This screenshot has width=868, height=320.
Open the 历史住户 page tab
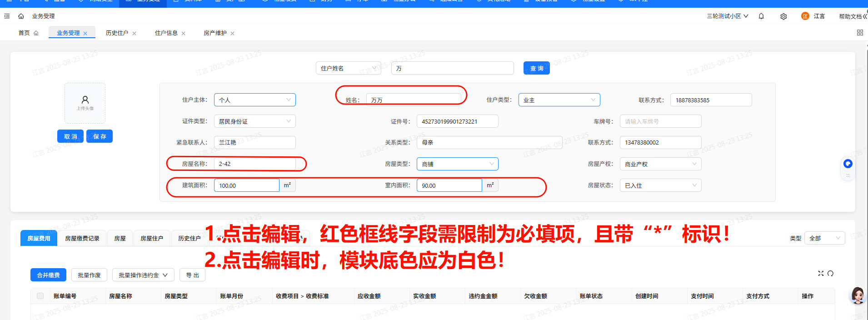[x=117, y=33]
